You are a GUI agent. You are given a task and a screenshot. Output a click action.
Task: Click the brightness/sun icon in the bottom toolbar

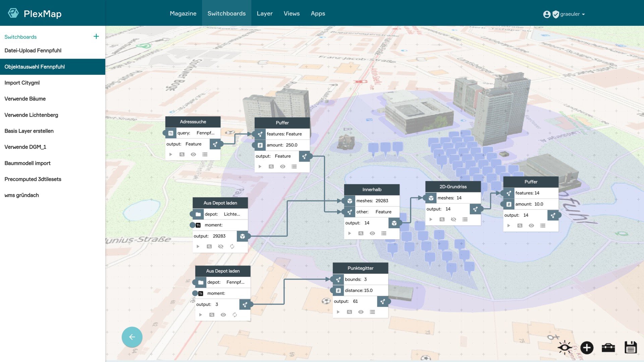pyautogui.click(x=565, y=348)
